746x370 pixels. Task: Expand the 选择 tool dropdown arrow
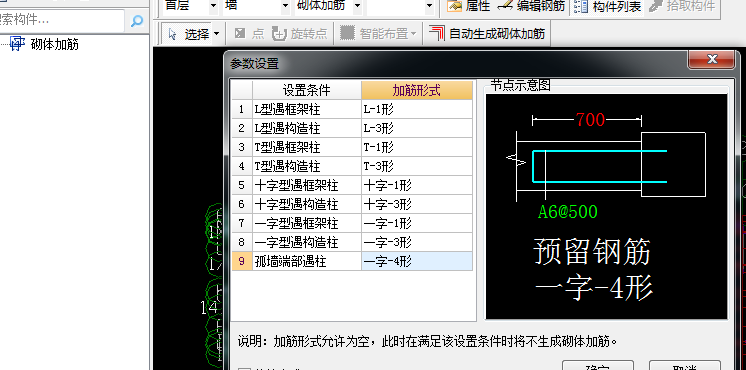(x=216, y=34)
